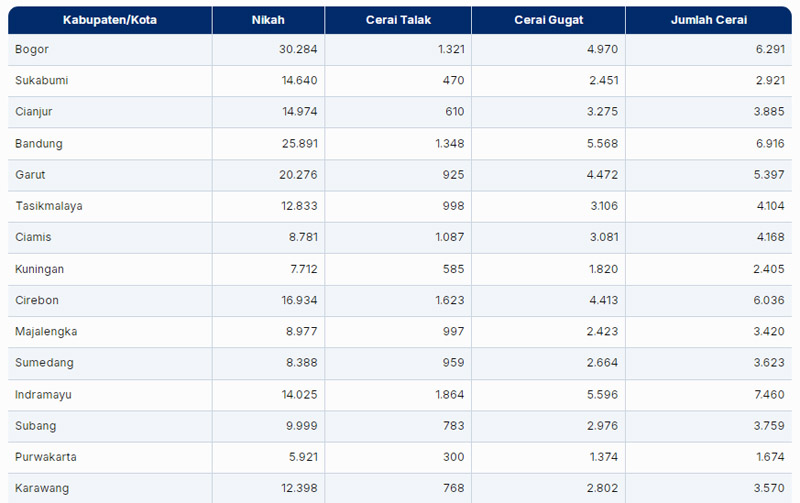Click the Cerai Gugat column header
800x503 pixels.
coord(547,20)
